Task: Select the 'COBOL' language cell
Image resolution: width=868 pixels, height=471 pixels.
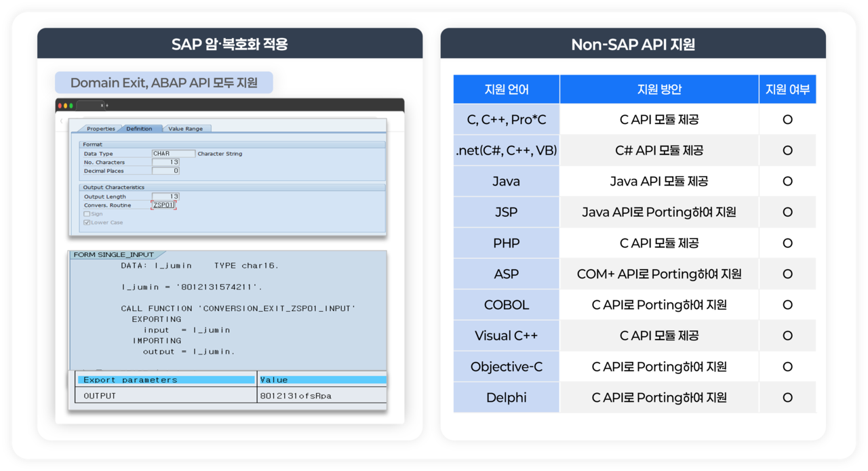Action: pos(507,305)
